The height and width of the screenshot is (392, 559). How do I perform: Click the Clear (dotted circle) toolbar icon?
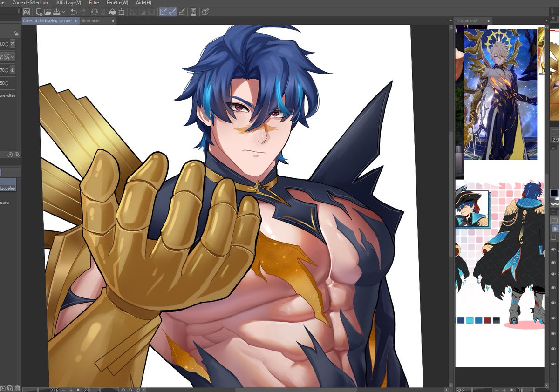point(95,12)
